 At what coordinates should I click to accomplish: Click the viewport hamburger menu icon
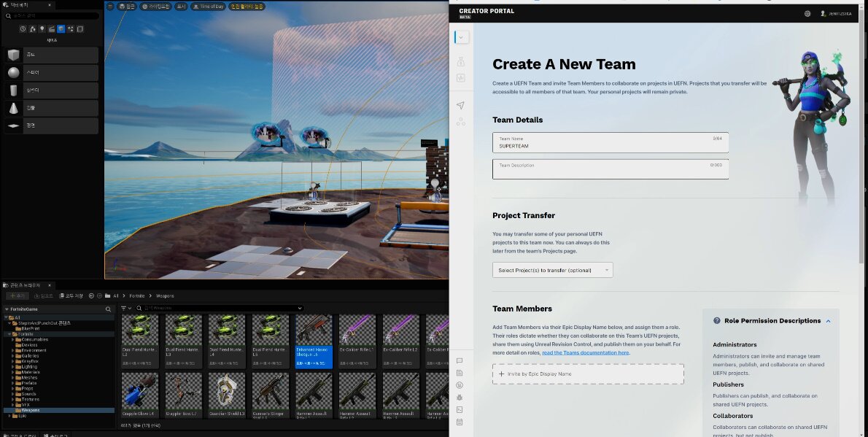click(x=110, y=7)
